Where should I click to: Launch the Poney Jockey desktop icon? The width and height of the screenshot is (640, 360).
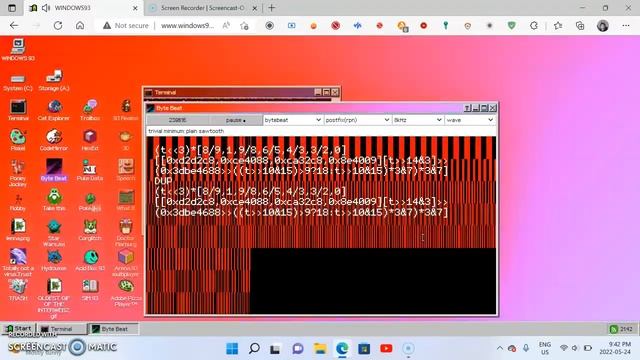tap(18, 173)
